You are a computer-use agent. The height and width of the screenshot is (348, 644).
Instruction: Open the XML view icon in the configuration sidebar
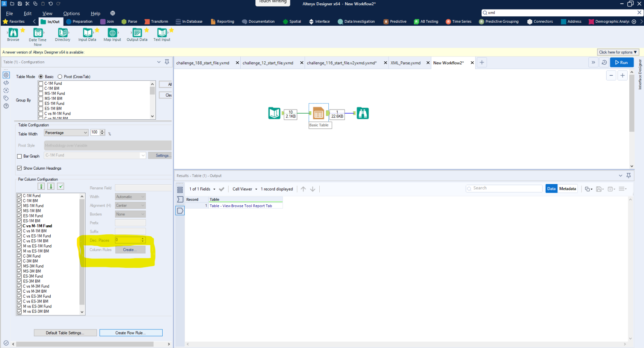coord(6,83)
